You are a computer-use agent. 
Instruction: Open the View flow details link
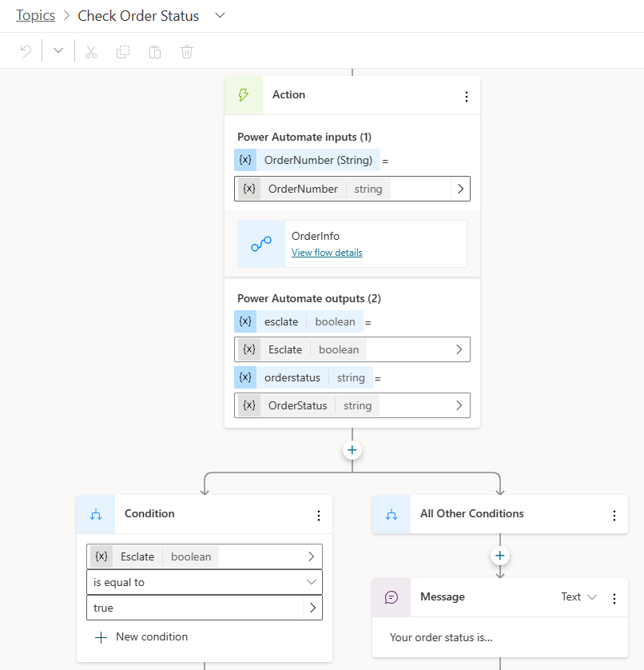[x=326, y=252]
